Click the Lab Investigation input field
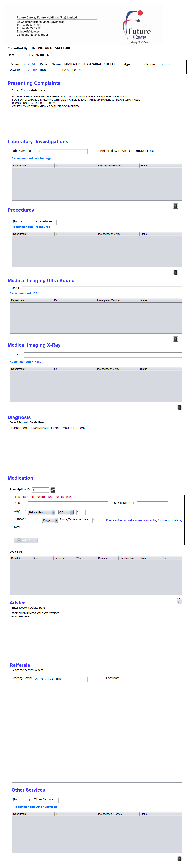Viewport: 187px width, 868px height. click(65, 152)
